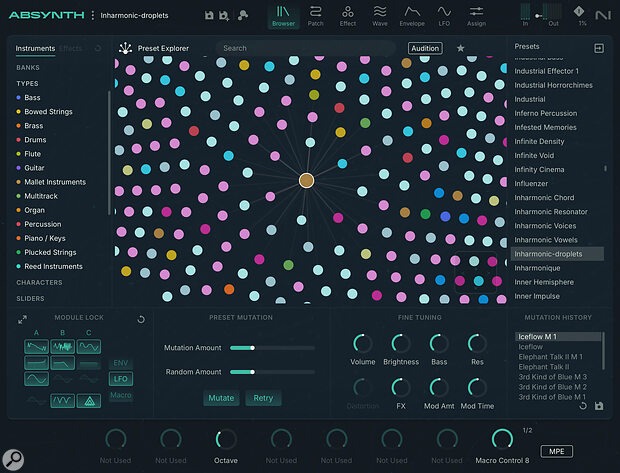Adjust the Mutation Amount slider
The image size is (620, 473).
click(272, 348)
